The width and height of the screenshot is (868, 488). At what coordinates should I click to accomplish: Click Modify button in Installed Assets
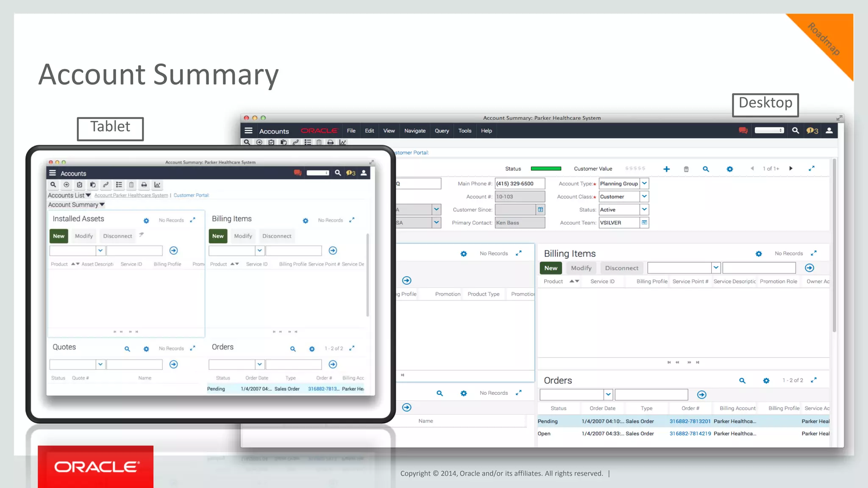84,236
